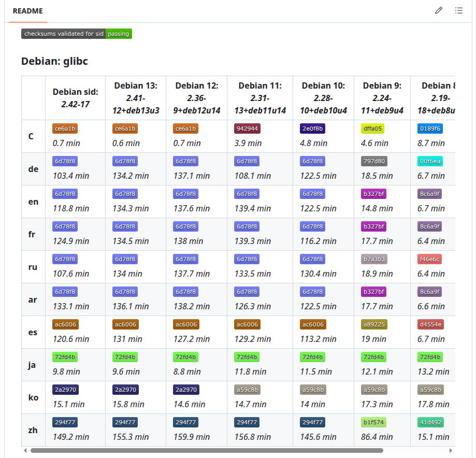Image resolution: width=476 pixels, height=458 pixels.
Task: Click the Debian 12 column header
Action: click(x=197, y=98)
